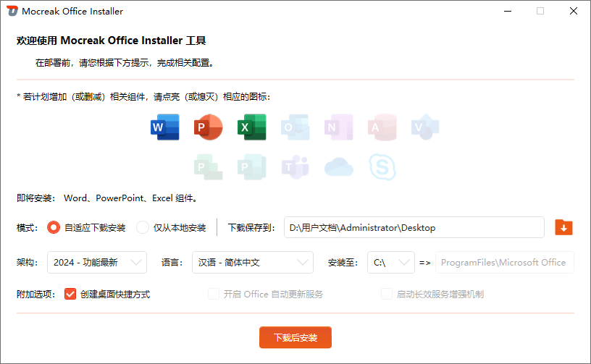
Task: Click the 即将安装 component summary text
Action: [108, 198]
